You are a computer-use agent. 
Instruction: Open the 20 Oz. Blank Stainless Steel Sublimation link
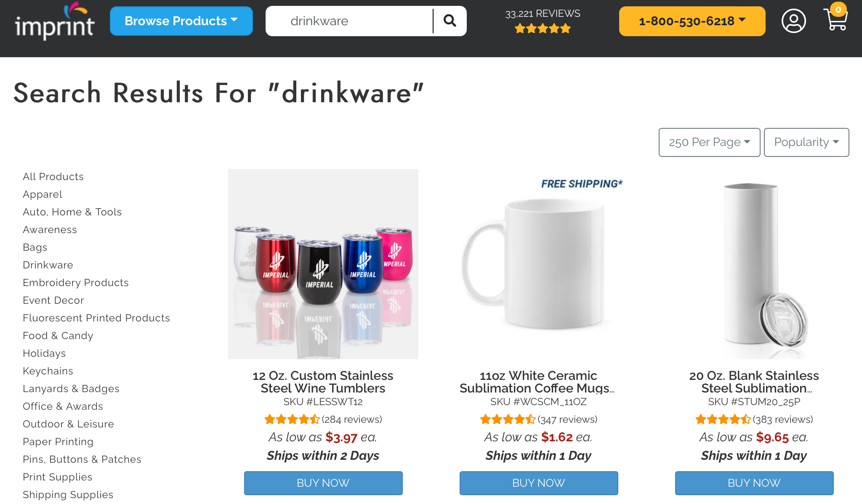coord(754,382)
